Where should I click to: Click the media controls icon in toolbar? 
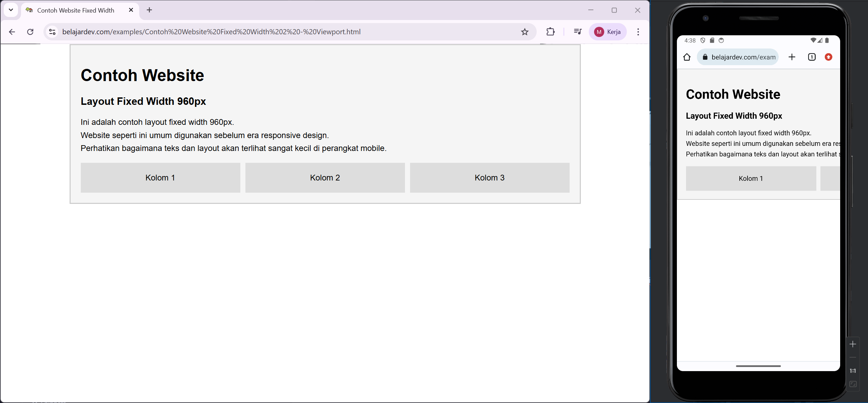[x=577, y=32]
